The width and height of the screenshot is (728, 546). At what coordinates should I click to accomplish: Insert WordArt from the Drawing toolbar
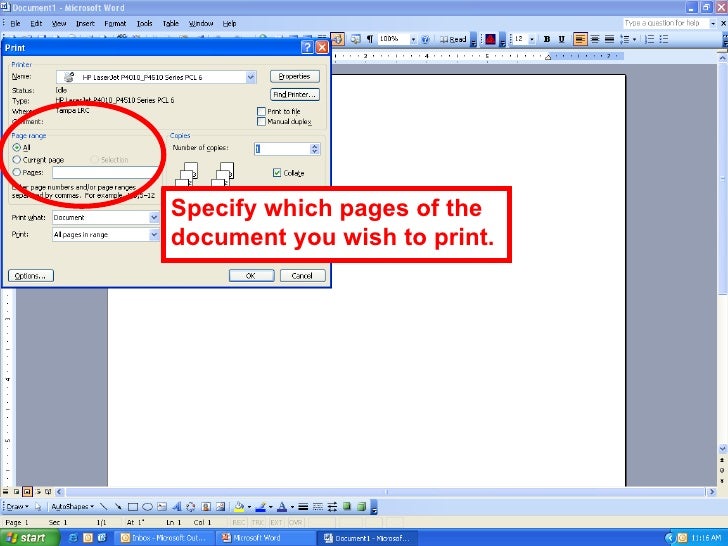tap(176, 507)
